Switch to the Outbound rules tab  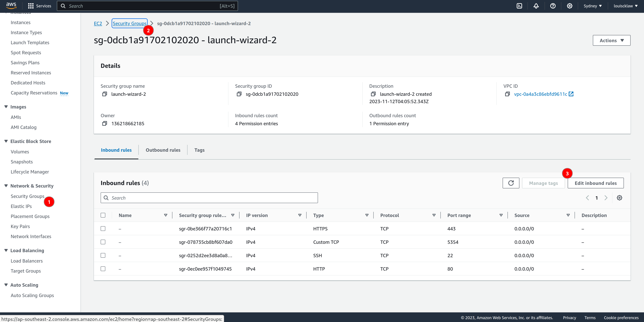pyautogui.click(x=163, y=150)
